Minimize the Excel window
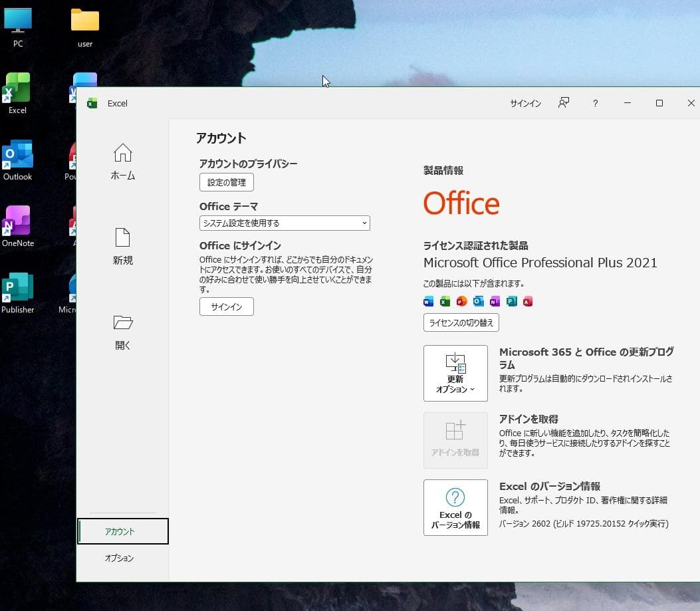Screen dimensions: 700x611 coord(628,103)
